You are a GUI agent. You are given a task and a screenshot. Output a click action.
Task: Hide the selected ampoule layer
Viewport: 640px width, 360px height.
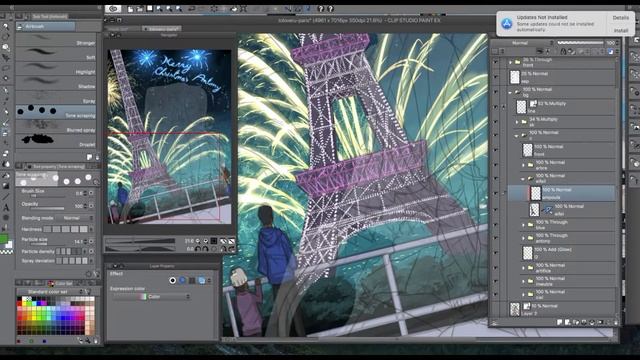pos(496,193)
